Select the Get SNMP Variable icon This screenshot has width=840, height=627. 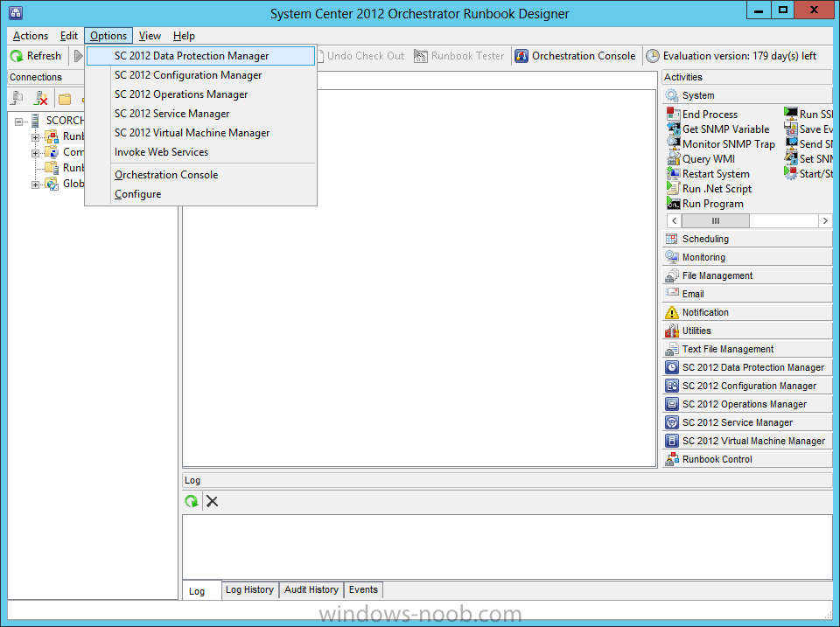coord(673,129)
